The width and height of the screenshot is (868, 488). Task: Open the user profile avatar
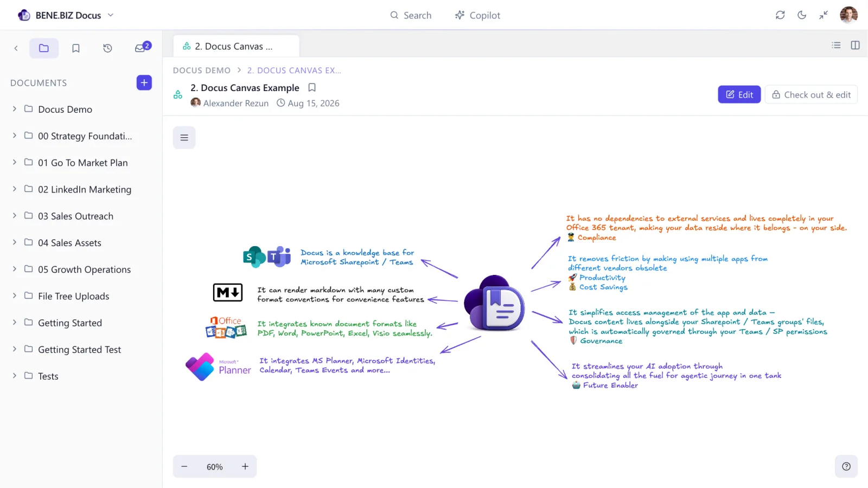click(848, 15)
